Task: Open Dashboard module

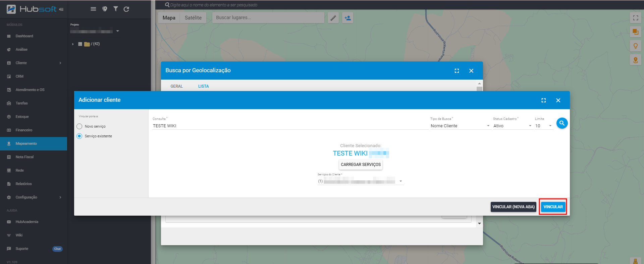Action: pyautogui.click(x=34, y=36)
